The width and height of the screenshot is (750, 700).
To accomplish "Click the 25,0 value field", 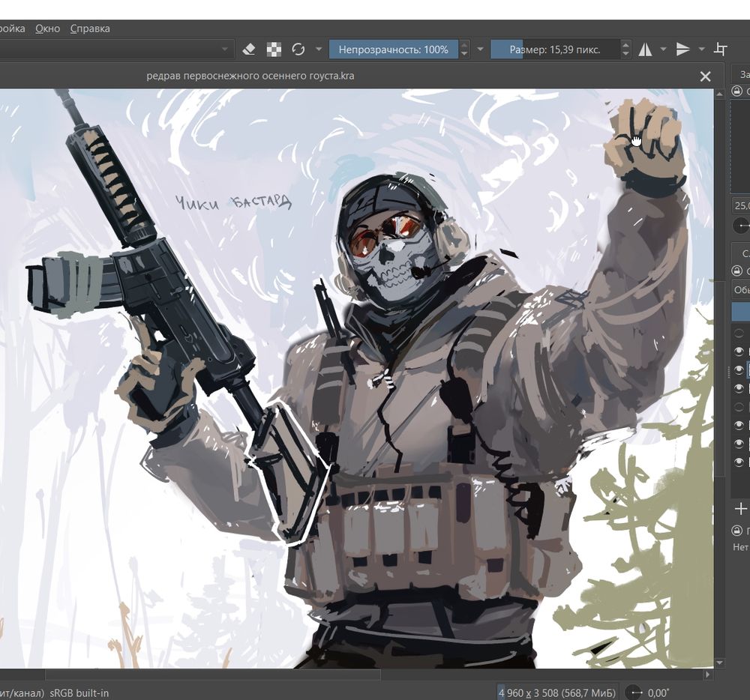I will [x=741, y=205].
